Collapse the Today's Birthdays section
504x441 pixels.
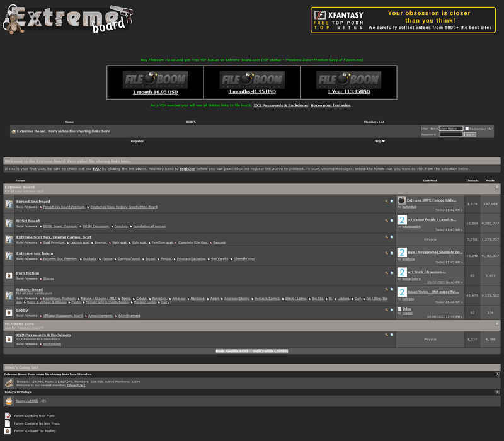[497, 392]
